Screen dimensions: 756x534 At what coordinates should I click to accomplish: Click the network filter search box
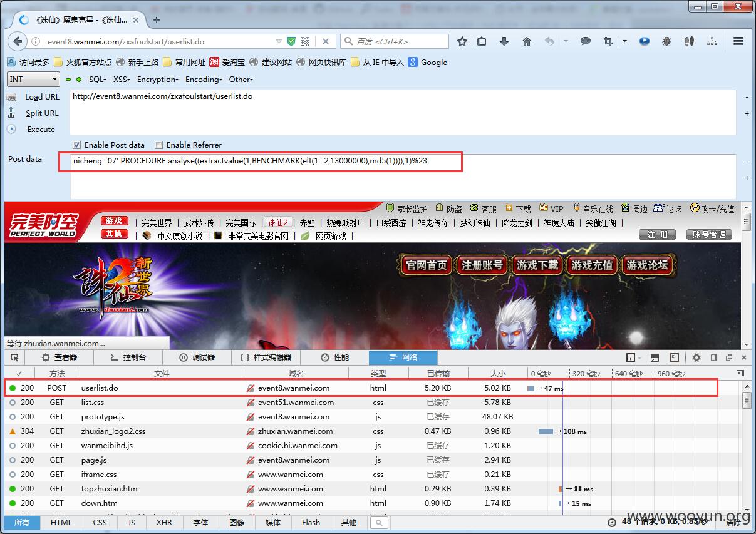380,522
